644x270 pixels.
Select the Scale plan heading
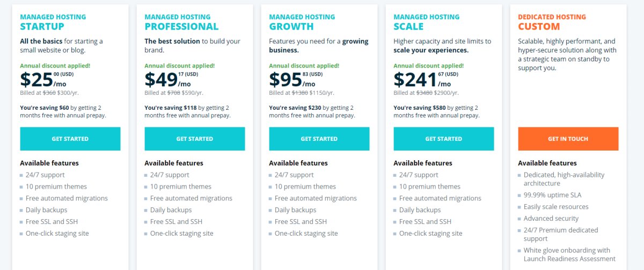pos(408,26)
